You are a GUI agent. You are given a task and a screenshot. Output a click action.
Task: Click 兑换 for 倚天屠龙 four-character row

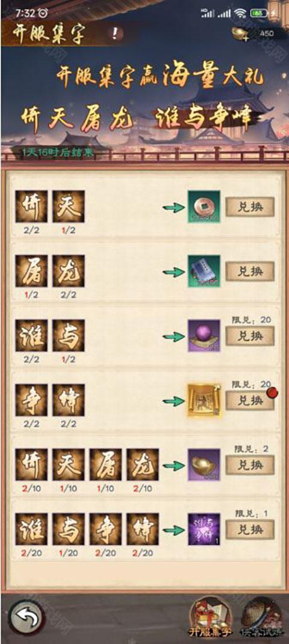(250, 465)
